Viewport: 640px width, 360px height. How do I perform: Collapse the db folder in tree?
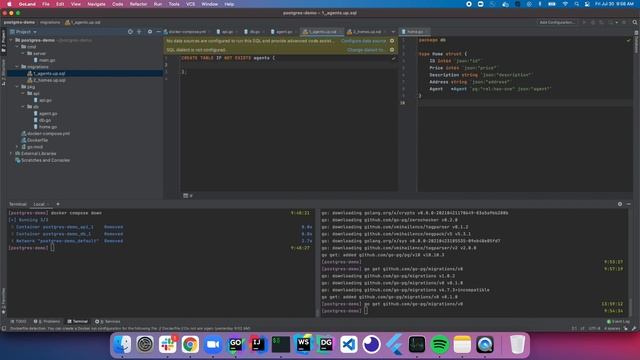pyautogui.click(x=23, y=107)
